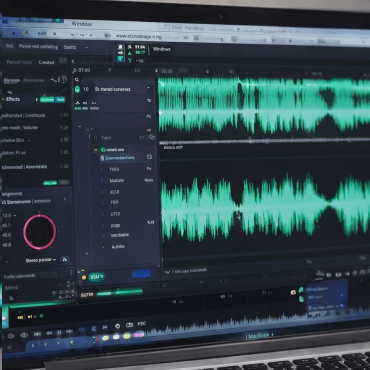Viewport: 370px width, 370px height.
Task: Click the blue pill button in the Effects row
Action: (60, 99)
